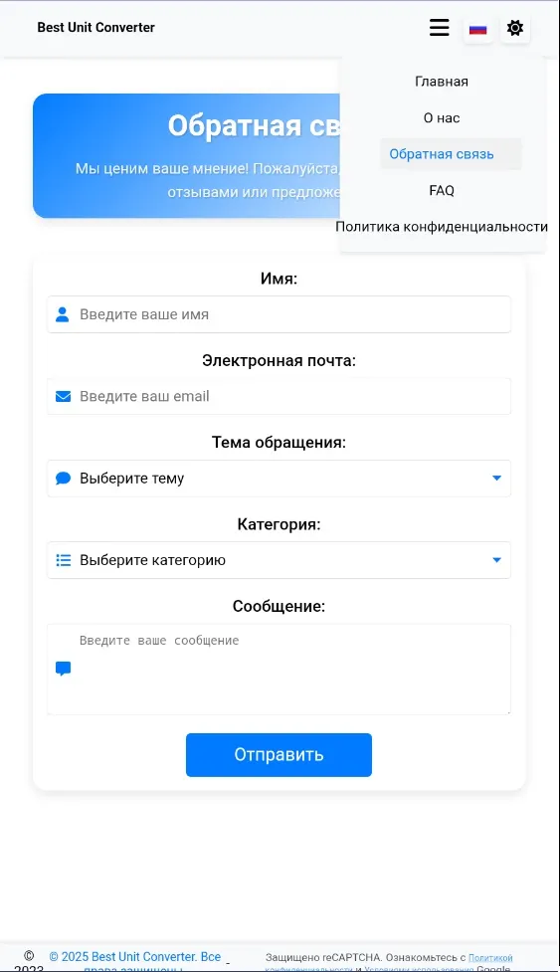Select Обратная связь in the menu
This screenshot has height=972, width=560.
coord(442,154)
